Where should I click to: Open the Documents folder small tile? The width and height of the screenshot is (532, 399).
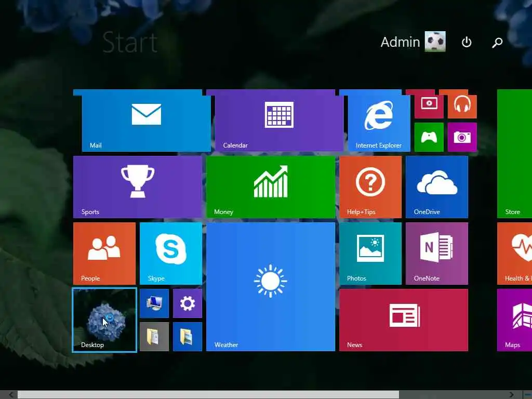tap(154, 337)
